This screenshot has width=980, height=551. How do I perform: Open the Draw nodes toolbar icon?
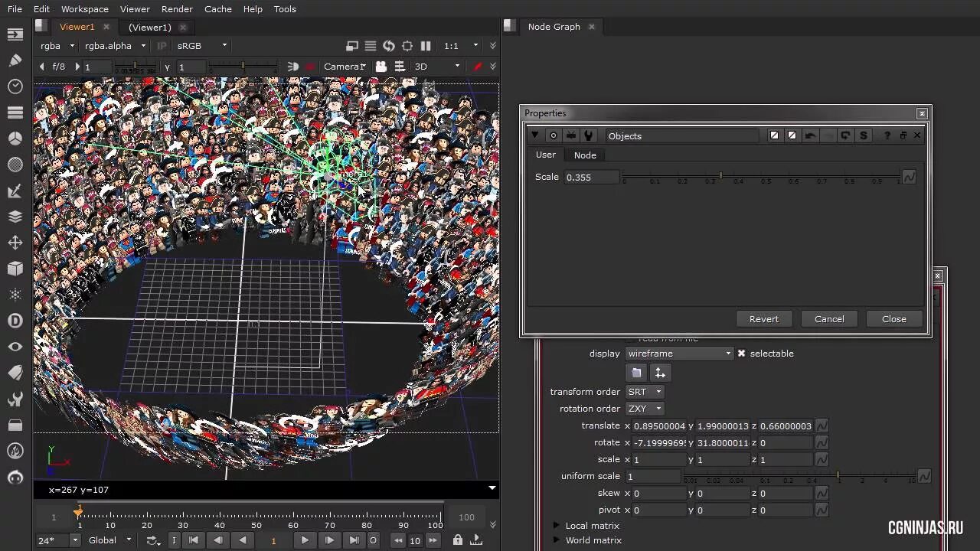point(15,60)
